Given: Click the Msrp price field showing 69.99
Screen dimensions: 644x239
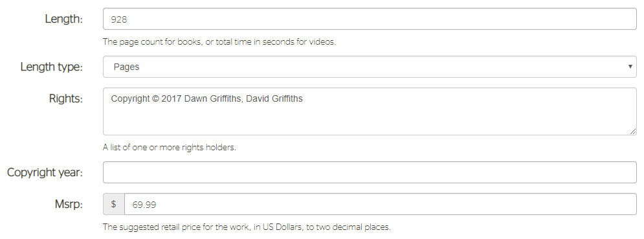Looking at the screenshot, I should pos(381,204).
